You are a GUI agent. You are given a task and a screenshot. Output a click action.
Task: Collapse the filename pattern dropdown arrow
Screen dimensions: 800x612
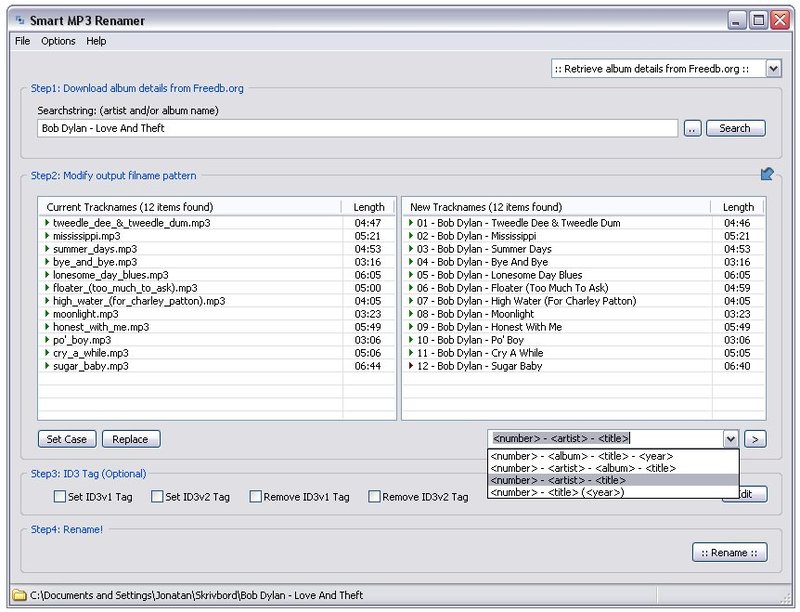tap(731, 439)
